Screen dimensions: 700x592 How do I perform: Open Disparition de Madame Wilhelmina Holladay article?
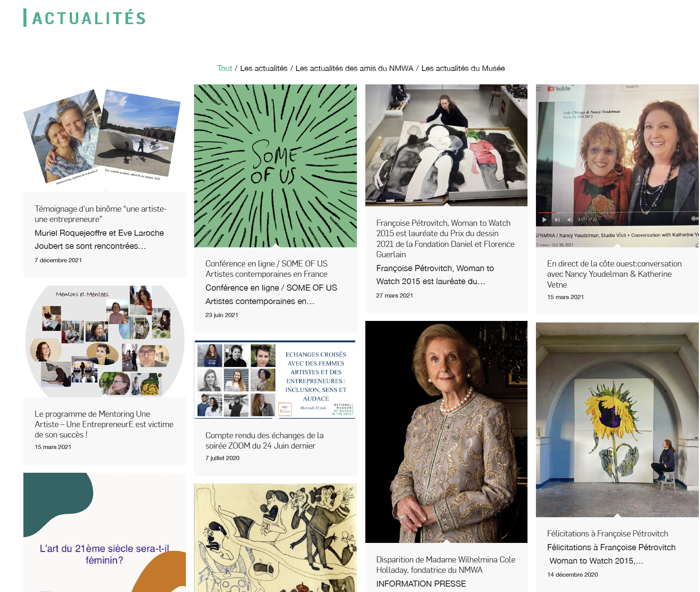click(445, 565)
